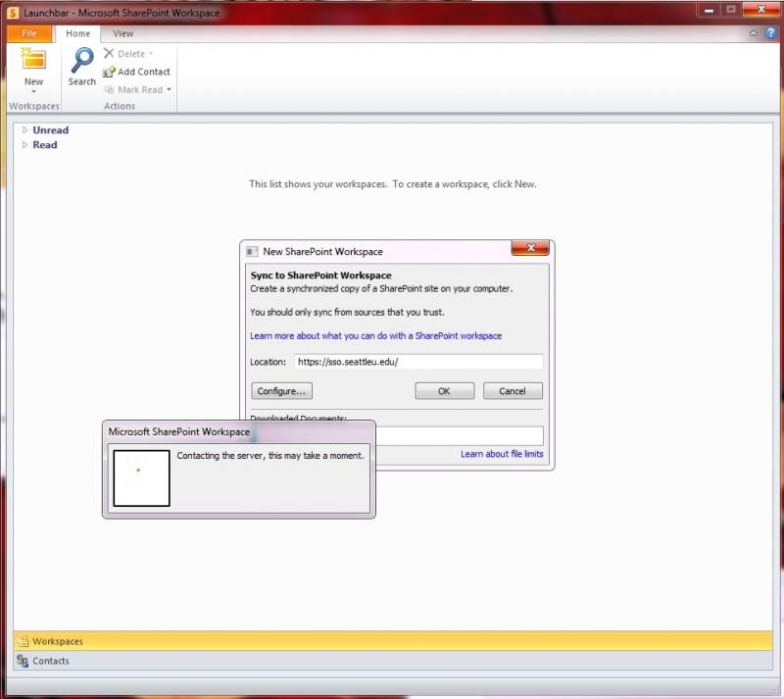Click 'You should only sync from sources' text

(x=347, y=312)
